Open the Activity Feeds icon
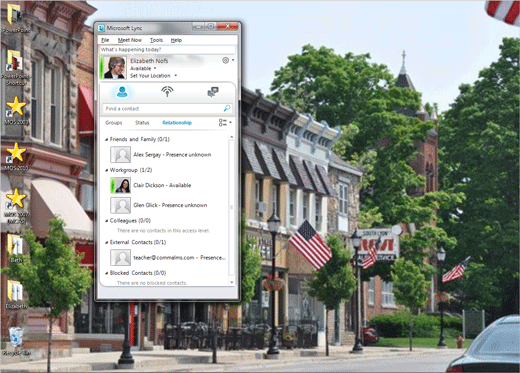 point(167,91)
